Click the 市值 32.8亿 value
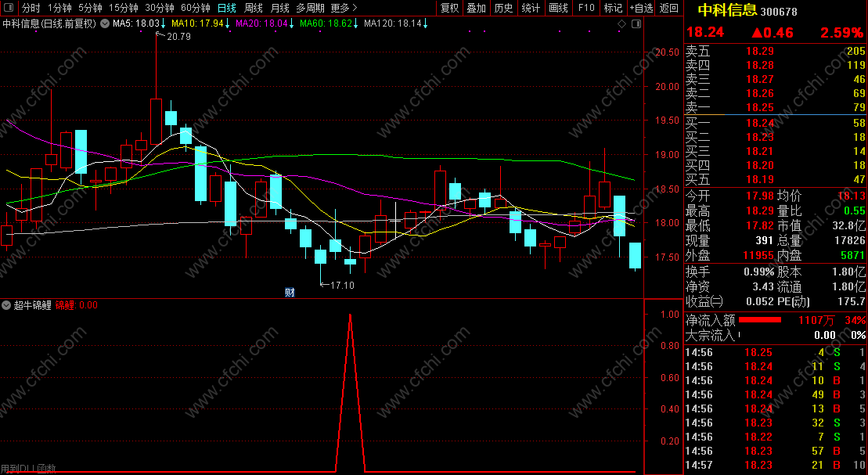This screenshot has height=475, width=868. click(848, 226)
